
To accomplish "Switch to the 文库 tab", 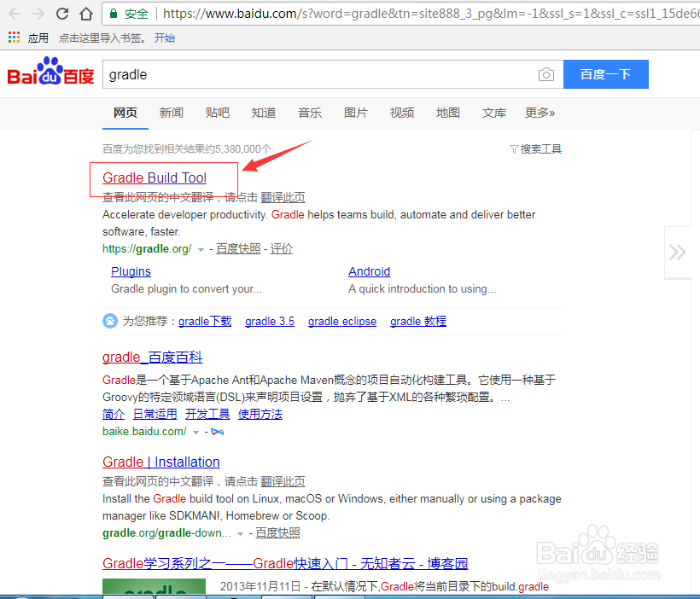I will pos(494,113).
